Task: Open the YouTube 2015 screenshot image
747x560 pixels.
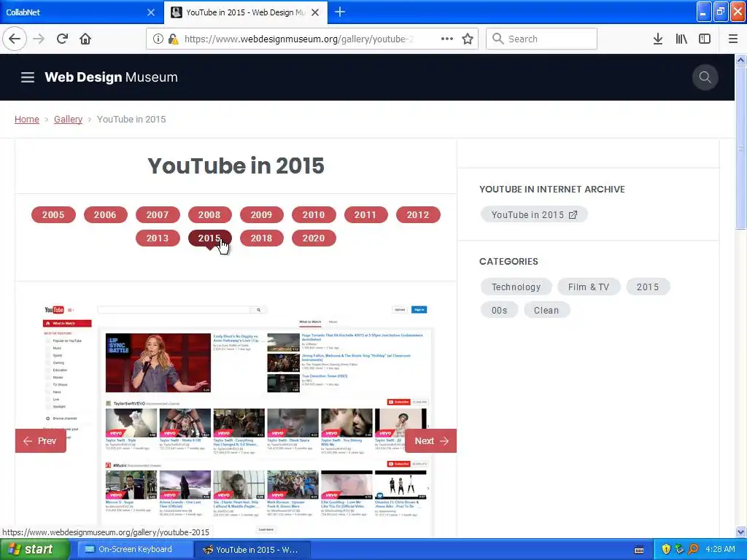Action: tap(236, 419)
